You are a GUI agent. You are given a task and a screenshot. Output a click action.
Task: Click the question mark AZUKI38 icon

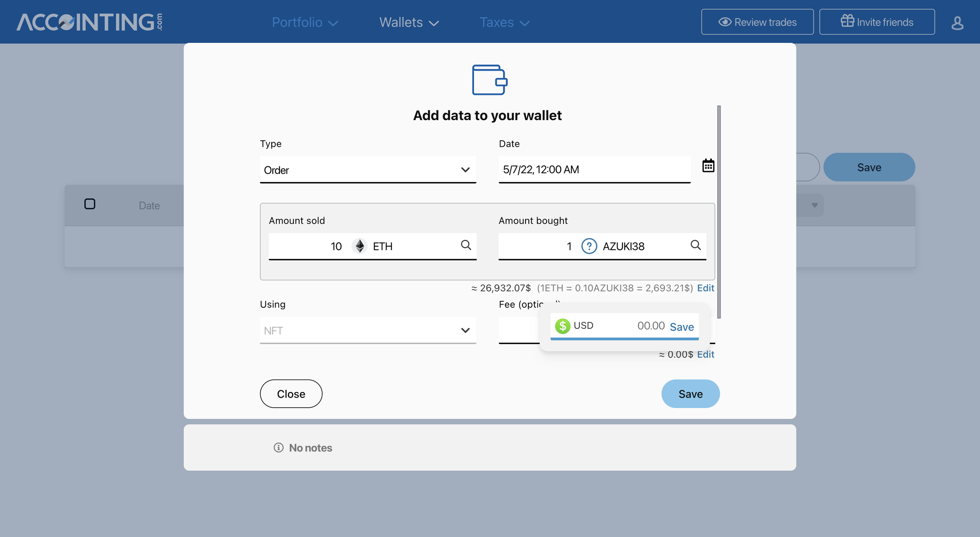tap(589, 246)
